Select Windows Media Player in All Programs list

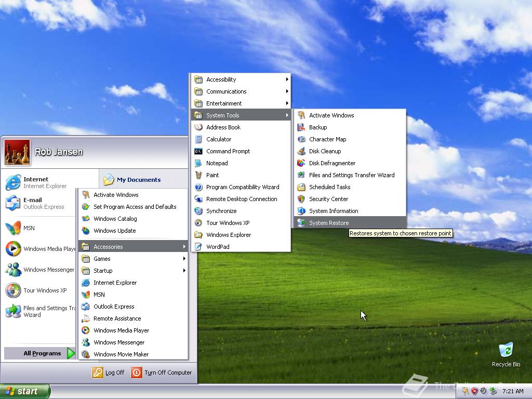[x=133, y=330]
